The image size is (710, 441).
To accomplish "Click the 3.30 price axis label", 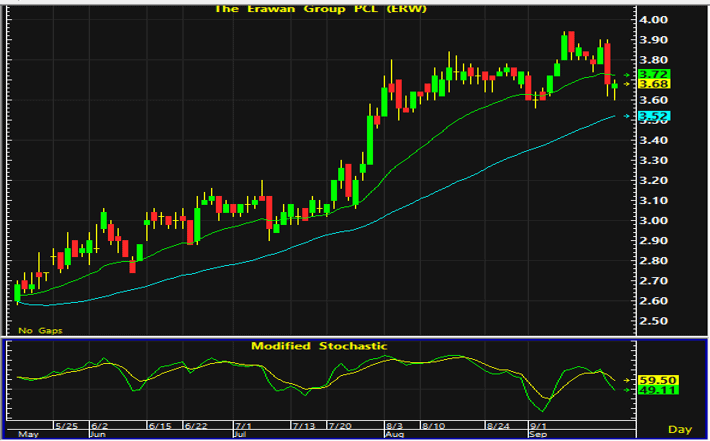I will (654, 160).
